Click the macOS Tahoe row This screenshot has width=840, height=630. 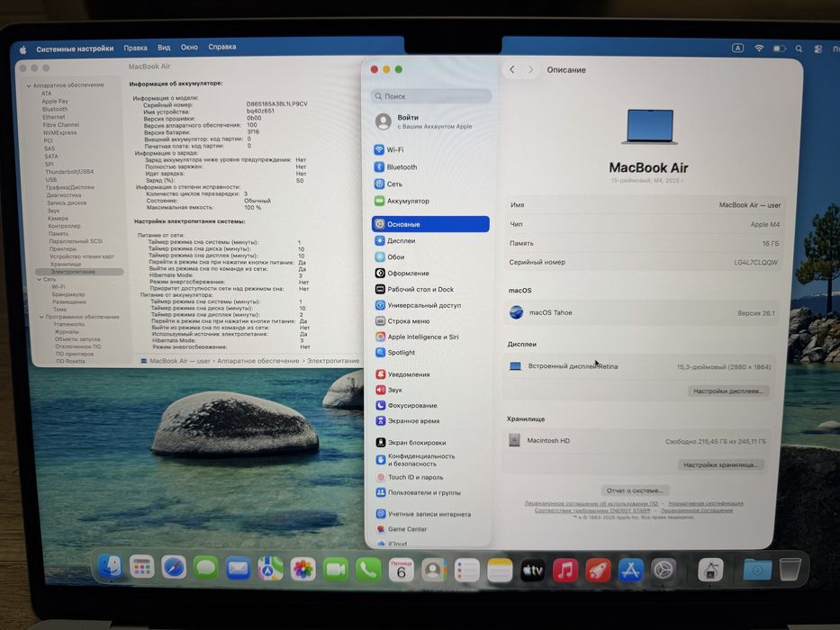tap(642, 312)
